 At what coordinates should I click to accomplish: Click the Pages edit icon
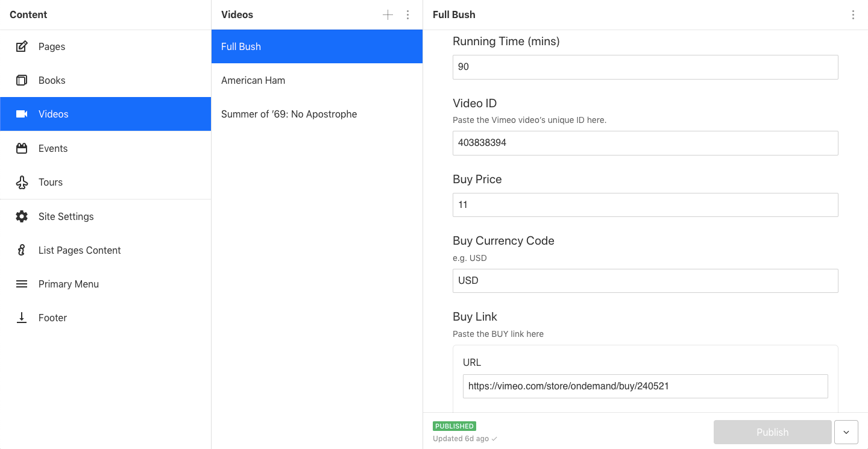(x=22, y=46)
